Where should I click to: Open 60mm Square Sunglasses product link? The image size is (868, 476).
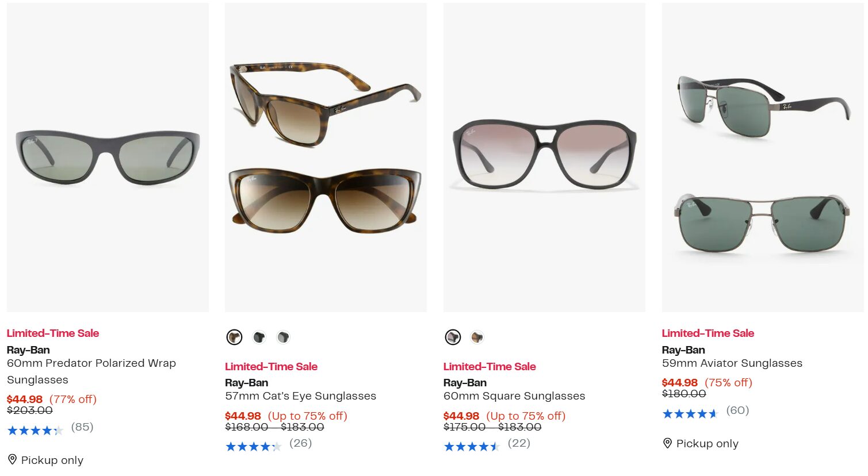point(514,396)
